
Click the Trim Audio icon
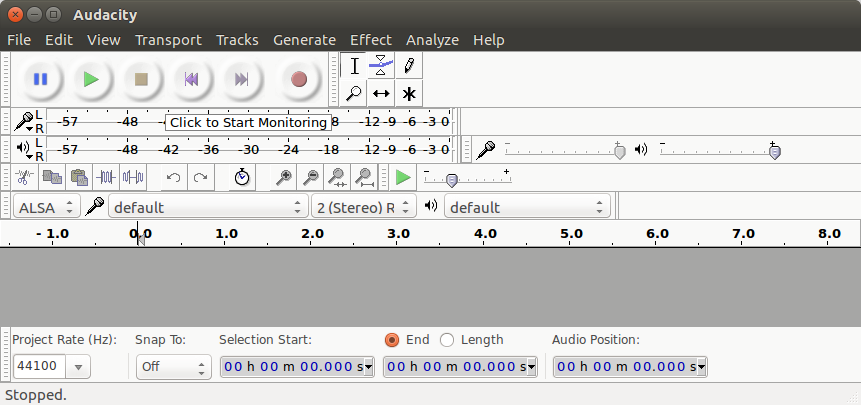(106, 177)
